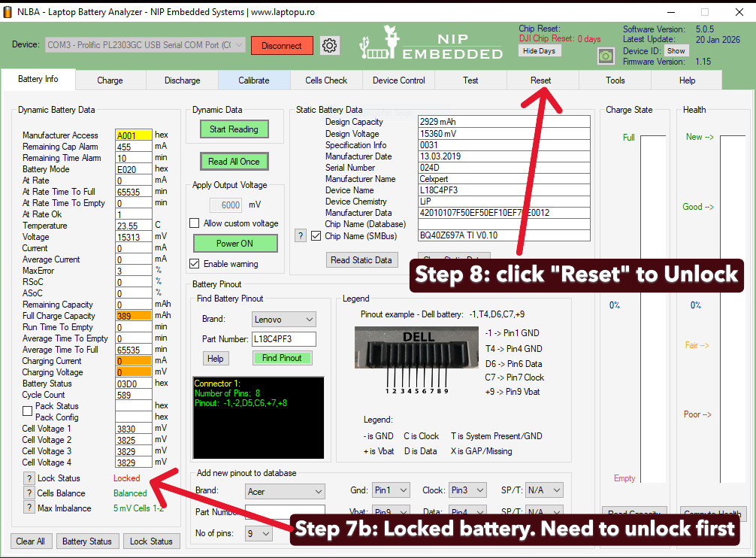Click the question mark next to Chip Name (SMBus)
Screen dimensions: 756x558
(x=301, y=236)
